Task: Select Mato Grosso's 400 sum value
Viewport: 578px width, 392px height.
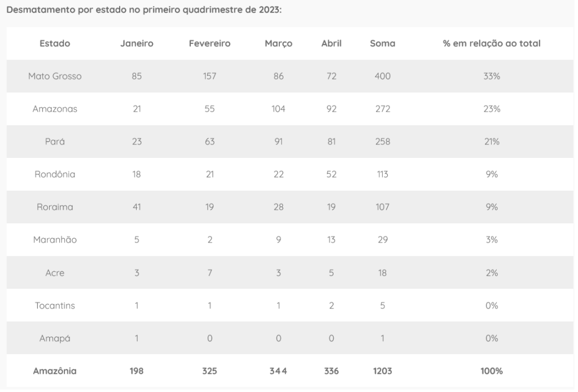Action: click(x=383, y=76)
